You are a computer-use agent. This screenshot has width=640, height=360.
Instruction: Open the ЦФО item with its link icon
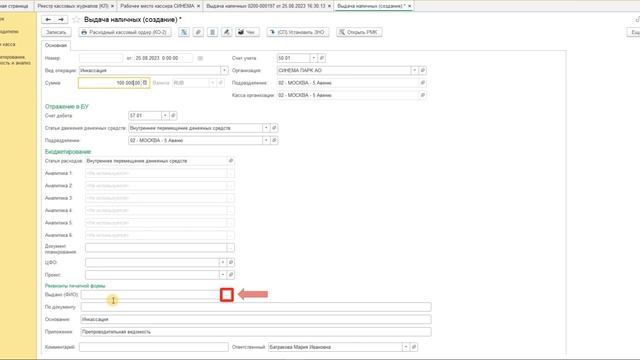pos(231,262)
